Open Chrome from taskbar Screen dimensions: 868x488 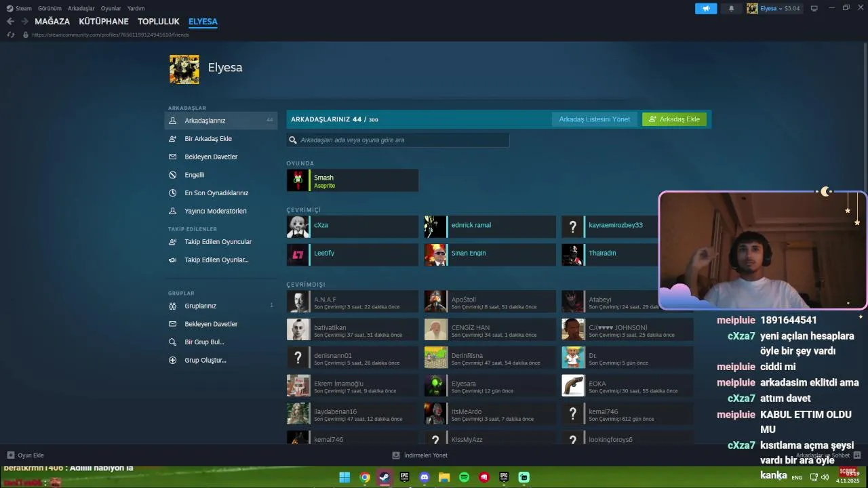pos(365,477)
